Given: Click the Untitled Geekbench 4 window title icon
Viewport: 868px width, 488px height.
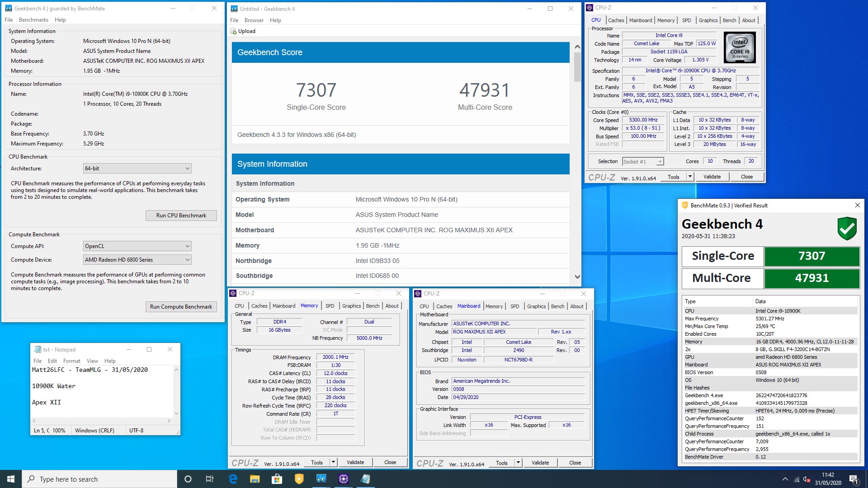Looking at the screenshot, I should (234, 9).
